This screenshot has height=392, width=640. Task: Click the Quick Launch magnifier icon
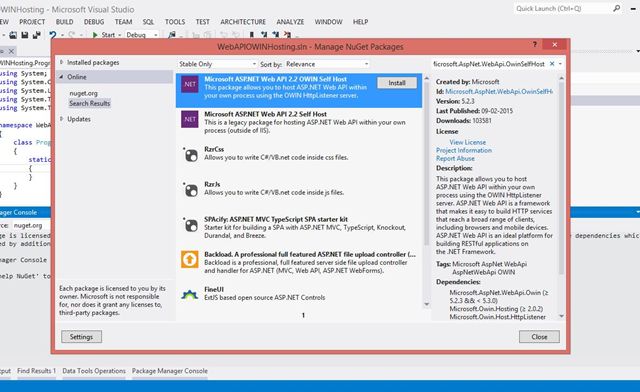[617, 8]
